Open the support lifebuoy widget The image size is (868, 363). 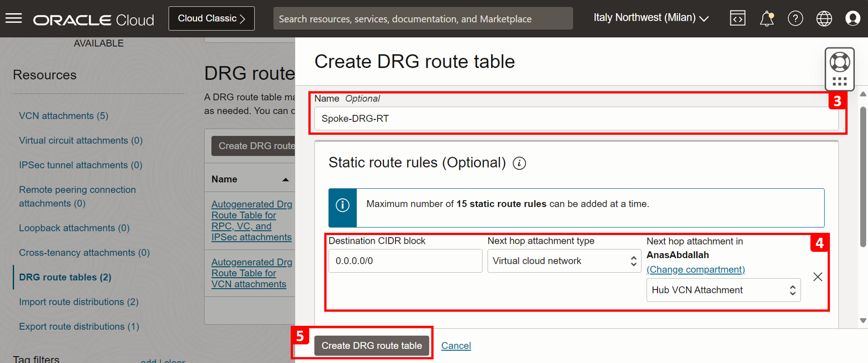(839, 62)
